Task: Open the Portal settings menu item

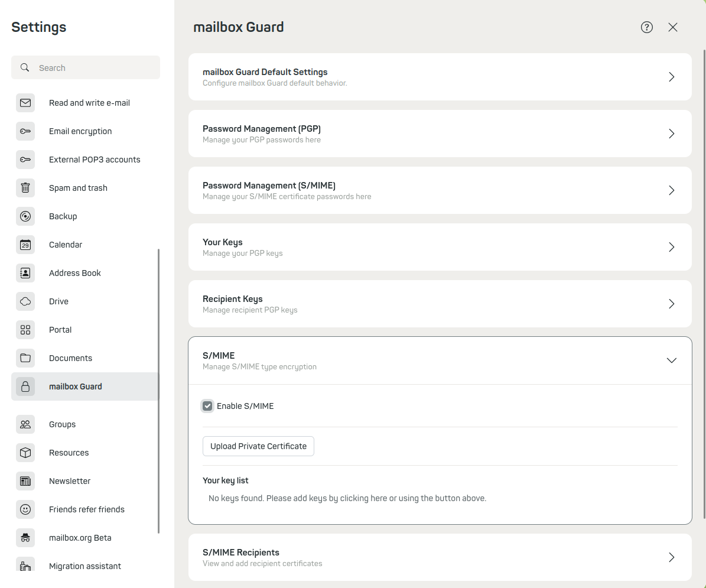Action: click(x=60, y=330)
